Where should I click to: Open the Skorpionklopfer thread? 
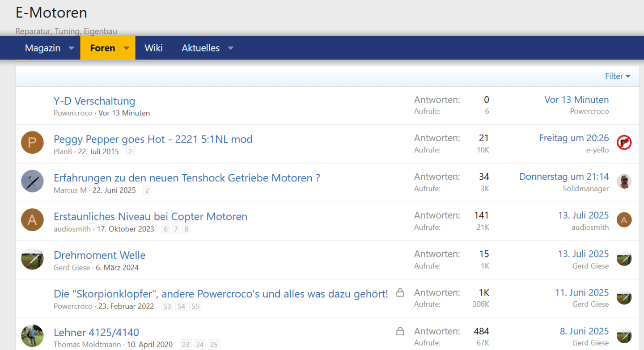click(221, 294)
